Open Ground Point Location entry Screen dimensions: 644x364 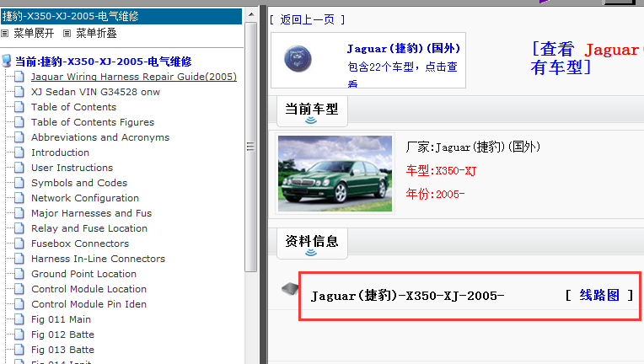click(x=83, y=274)
